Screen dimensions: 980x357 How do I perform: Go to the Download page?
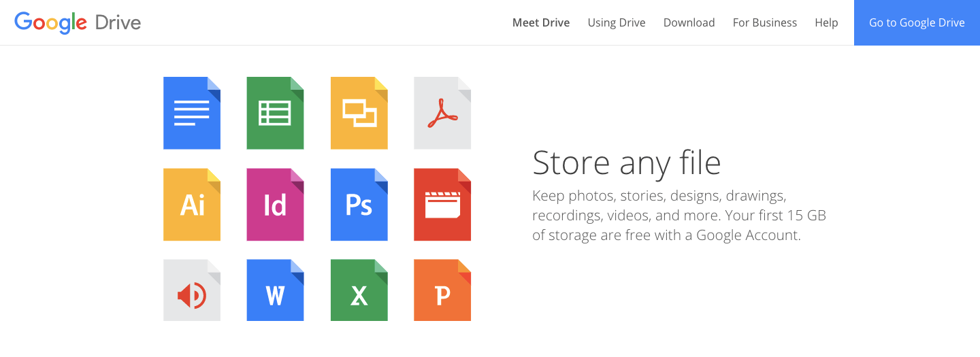(689, 22)
